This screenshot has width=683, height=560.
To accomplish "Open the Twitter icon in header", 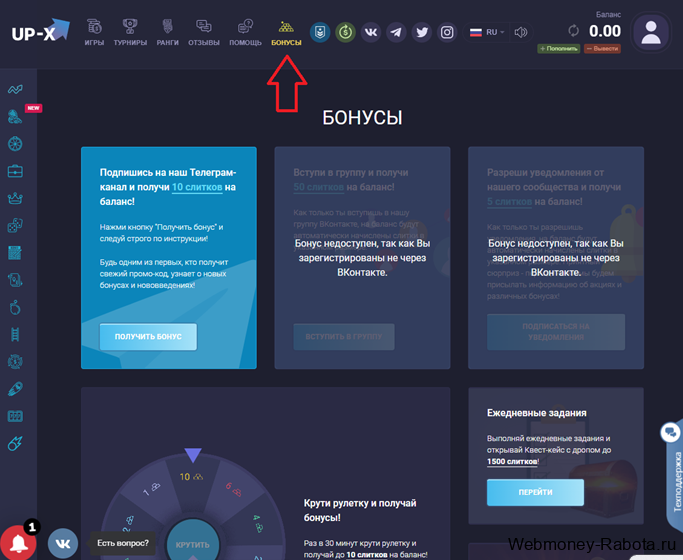I will (422, 32).
